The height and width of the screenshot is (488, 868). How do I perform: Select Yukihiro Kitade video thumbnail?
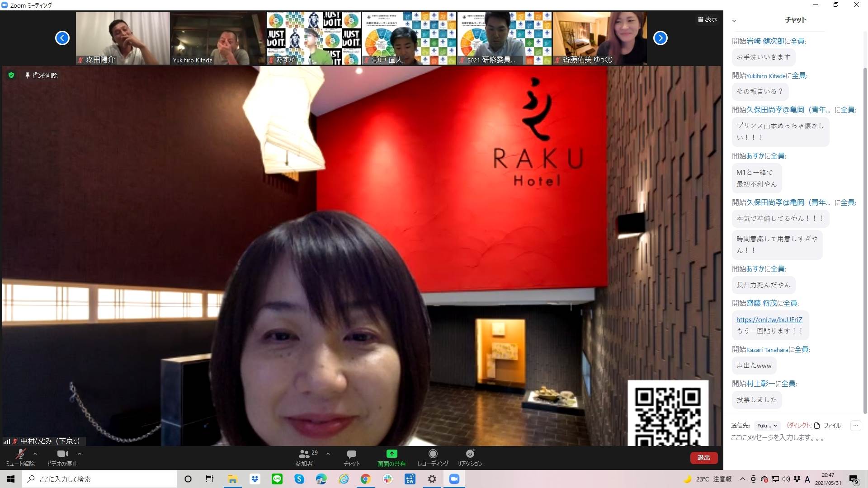click(218, 38)
